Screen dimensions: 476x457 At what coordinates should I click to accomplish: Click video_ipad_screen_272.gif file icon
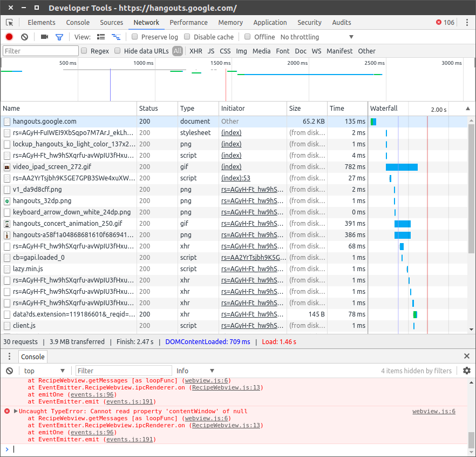coord(6,167)
